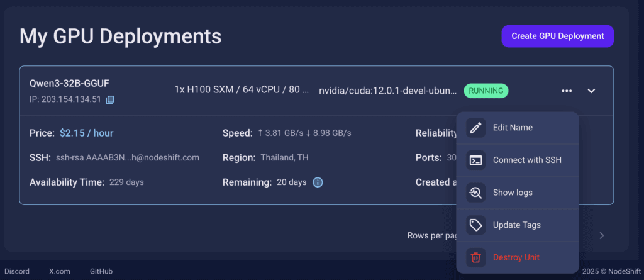Screen dimensions: 644x280
Task: Click the RUNNING status badge
Action: tap(486, 91)
